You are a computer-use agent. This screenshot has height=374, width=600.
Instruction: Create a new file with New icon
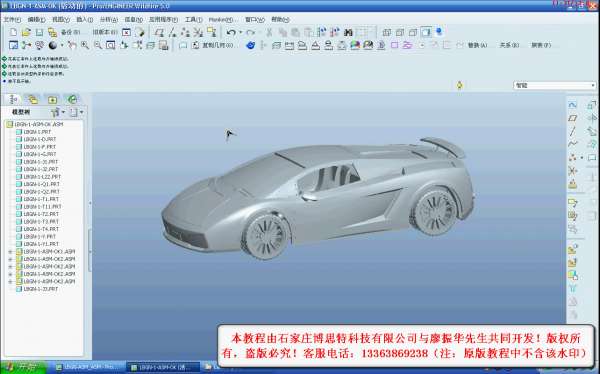(14, 33)
